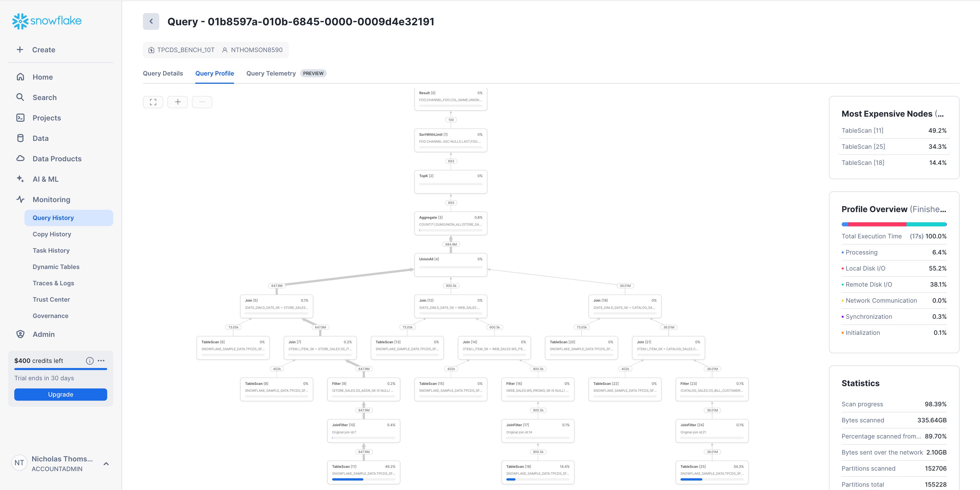The width and height of the screenshot is (980, 490).
Task: Navigate to AI & ML via sparkle icon
Action: (20, 179)
